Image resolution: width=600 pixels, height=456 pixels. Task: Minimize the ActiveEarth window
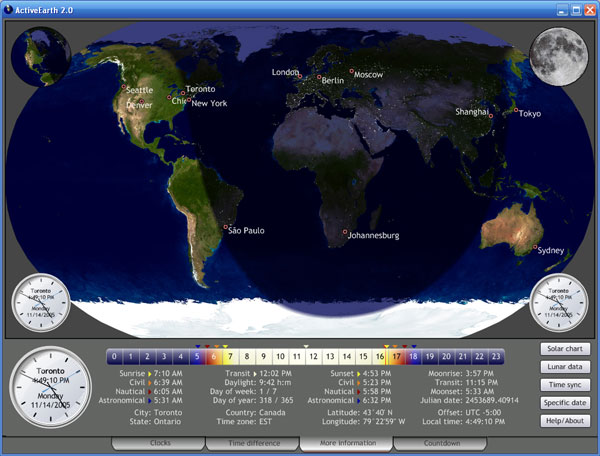point(562,10)
